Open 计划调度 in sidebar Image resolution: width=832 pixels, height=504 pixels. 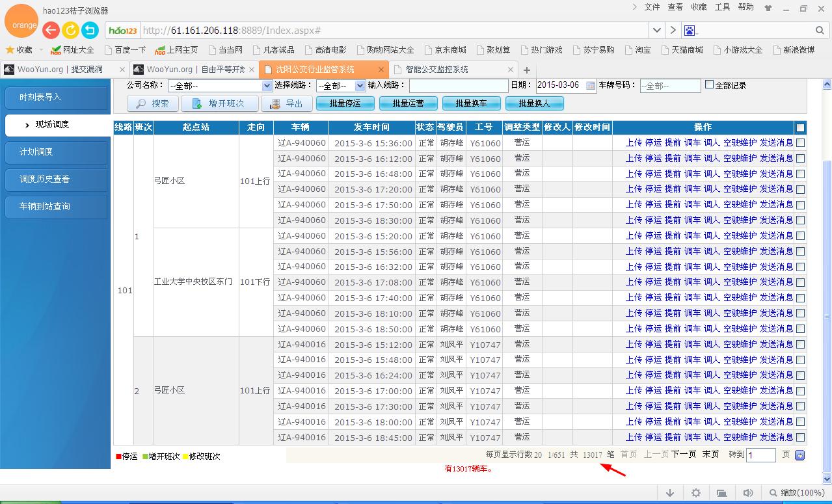57,152
